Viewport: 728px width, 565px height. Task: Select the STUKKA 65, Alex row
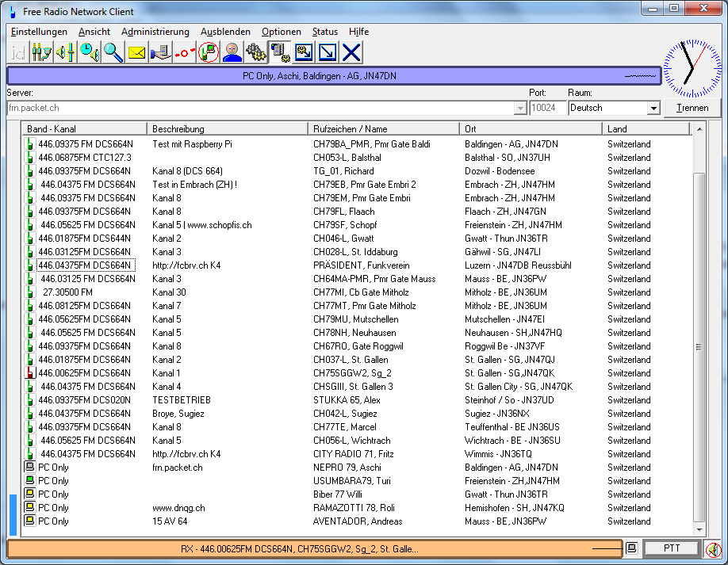(357, 400)
